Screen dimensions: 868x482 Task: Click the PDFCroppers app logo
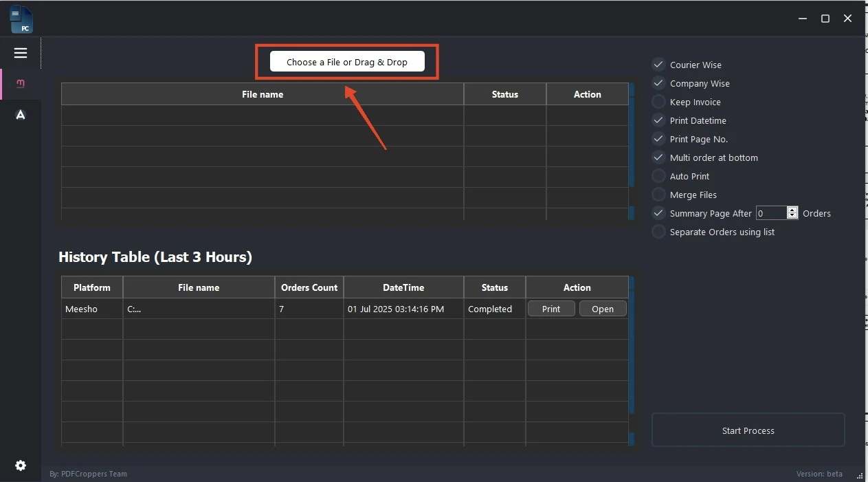(x=21, y=19)
